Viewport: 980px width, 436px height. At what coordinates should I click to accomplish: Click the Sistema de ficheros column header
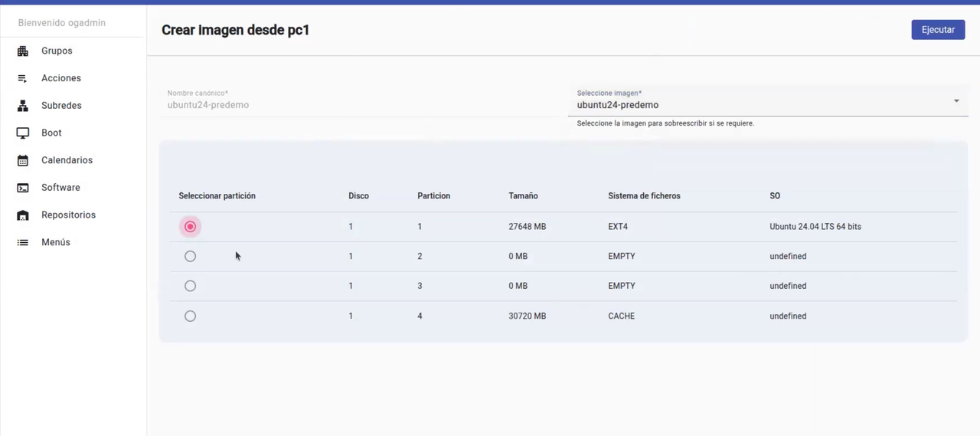[644, 196]
